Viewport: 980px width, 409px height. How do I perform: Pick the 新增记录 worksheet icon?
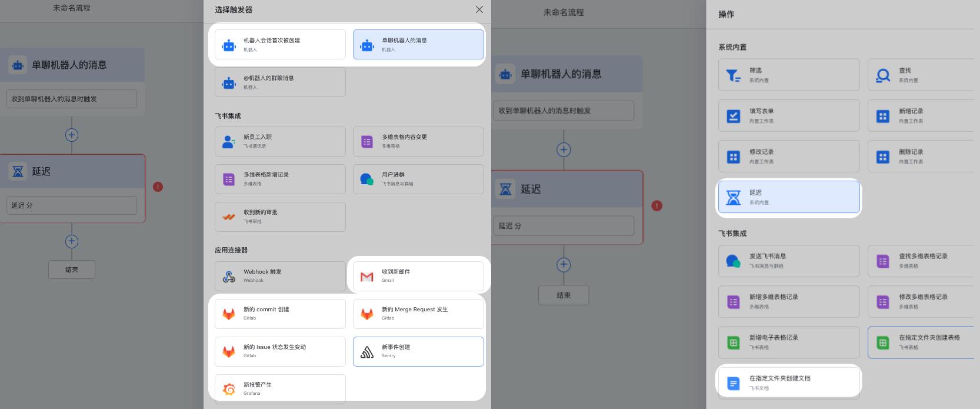point(883,116)
